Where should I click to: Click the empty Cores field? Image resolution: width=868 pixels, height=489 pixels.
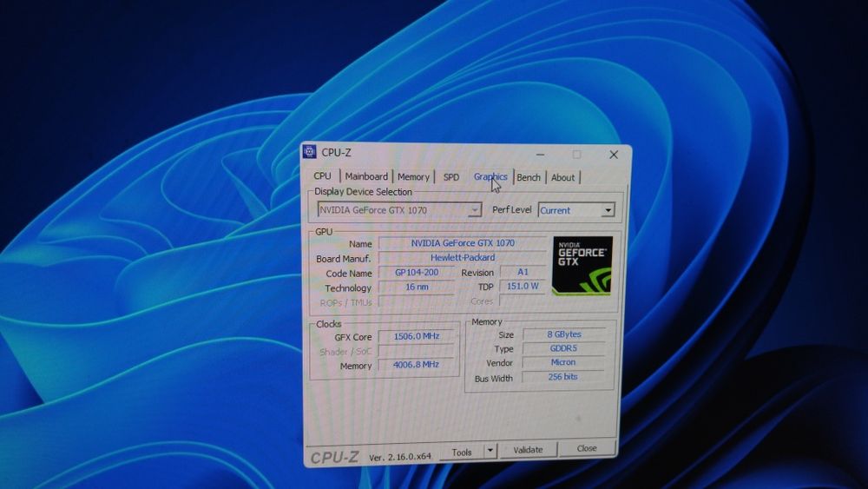click(x=523, y=301)
